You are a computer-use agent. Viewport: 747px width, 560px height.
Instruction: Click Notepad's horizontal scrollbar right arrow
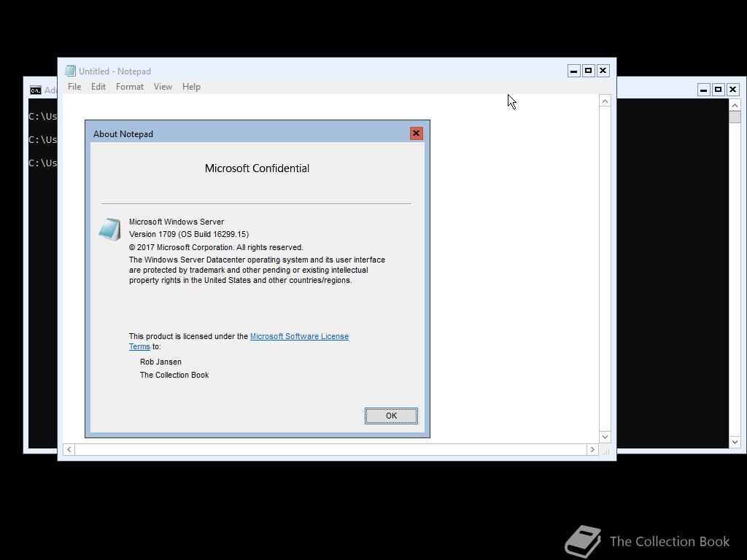pyautogui.click(x=592, y=449)
